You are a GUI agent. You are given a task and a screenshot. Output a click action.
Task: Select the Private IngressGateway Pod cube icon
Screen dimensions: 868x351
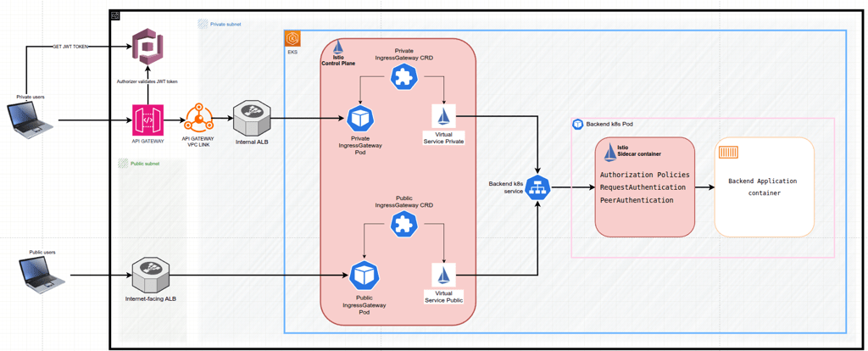[360, 120]
